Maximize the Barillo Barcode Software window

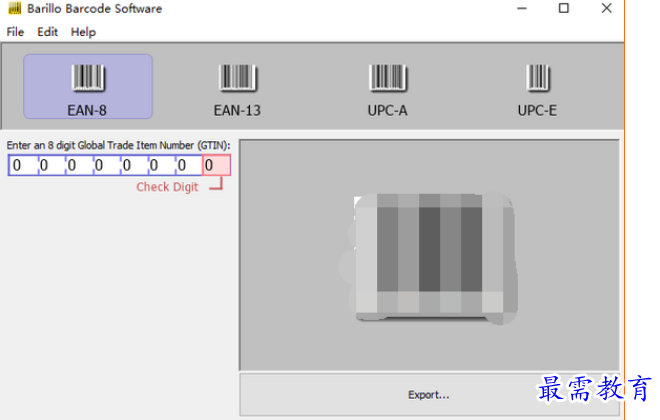(x=564, y=8)
